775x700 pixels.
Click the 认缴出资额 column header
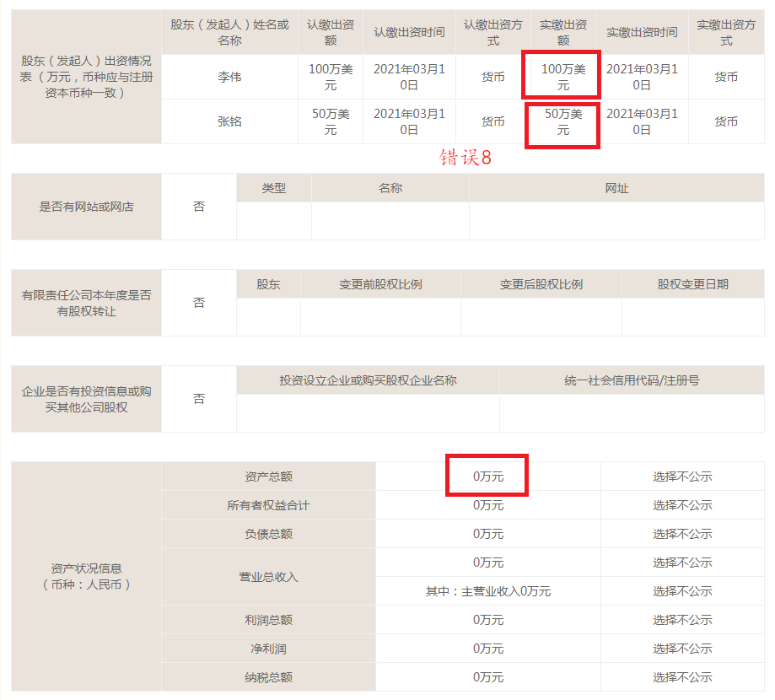(x=331, y=32)
